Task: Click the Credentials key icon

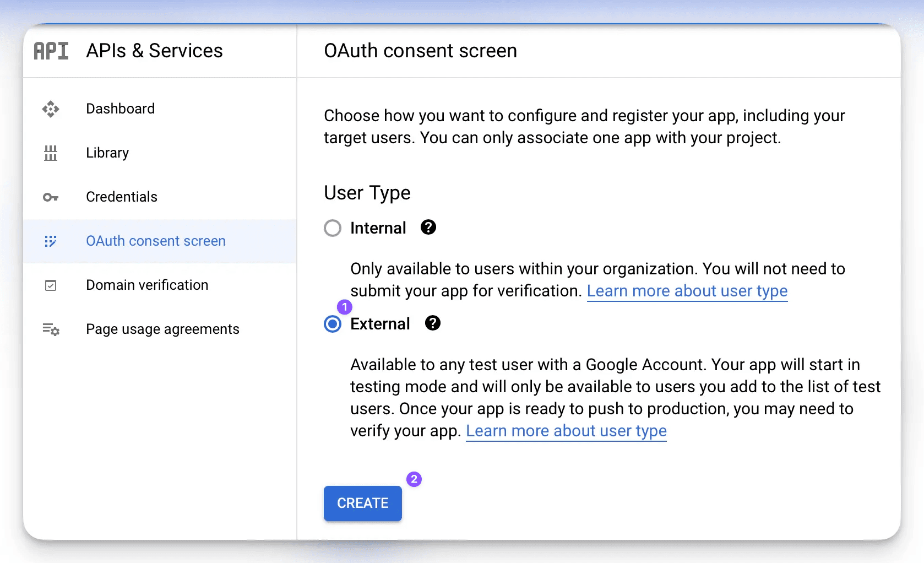Action: [51, 197]
